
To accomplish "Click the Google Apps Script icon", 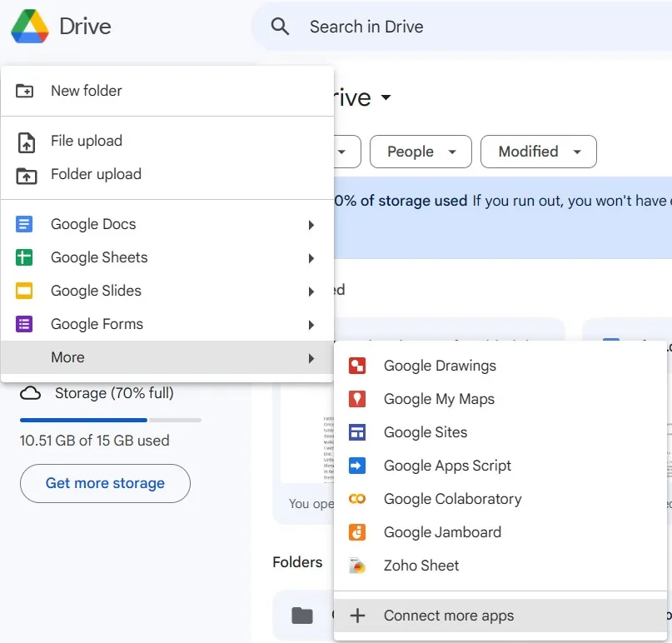I will click(357, 466).
